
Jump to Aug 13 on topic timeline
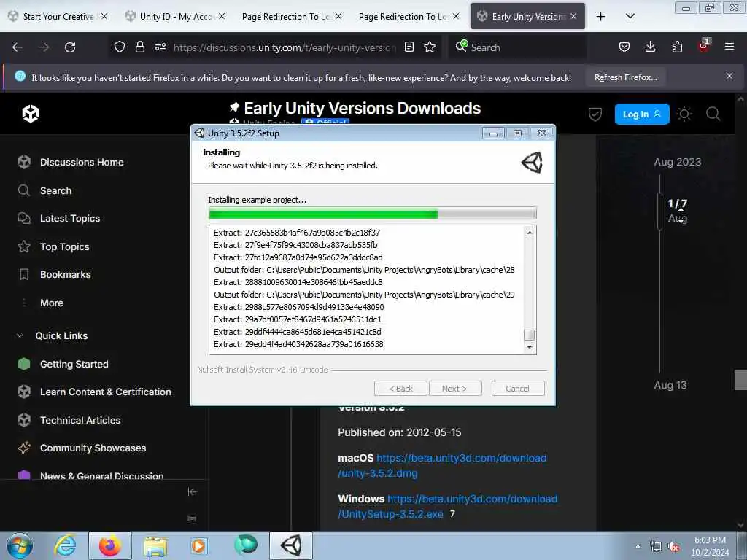[x=670, y=385]
